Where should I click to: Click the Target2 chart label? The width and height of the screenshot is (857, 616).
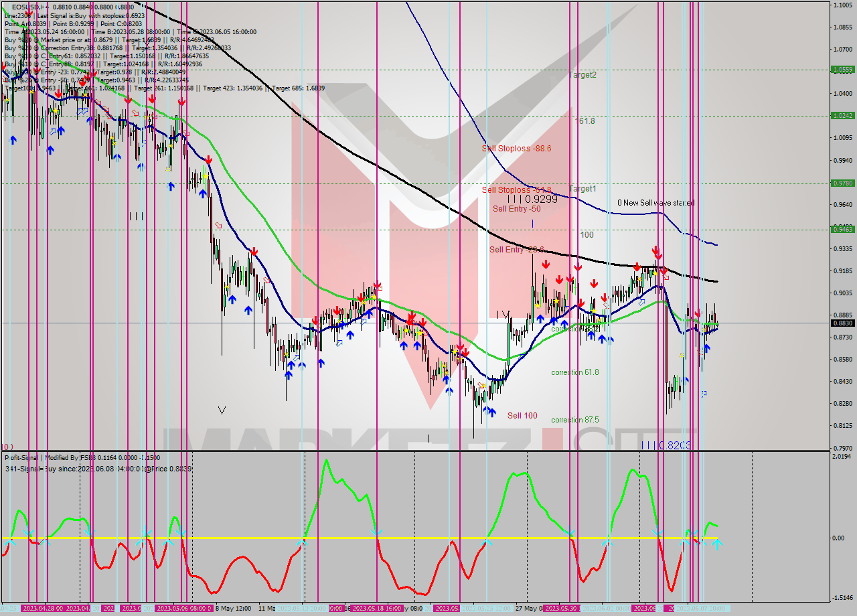(x=582, y=75)
